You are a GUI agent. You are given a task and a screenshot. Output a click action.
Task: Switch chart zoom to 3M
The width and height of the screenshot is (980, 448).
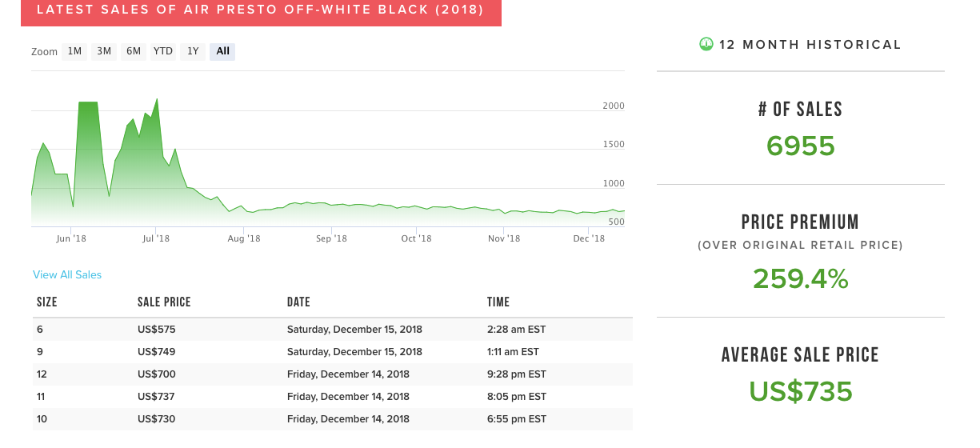tap(104, 51)
